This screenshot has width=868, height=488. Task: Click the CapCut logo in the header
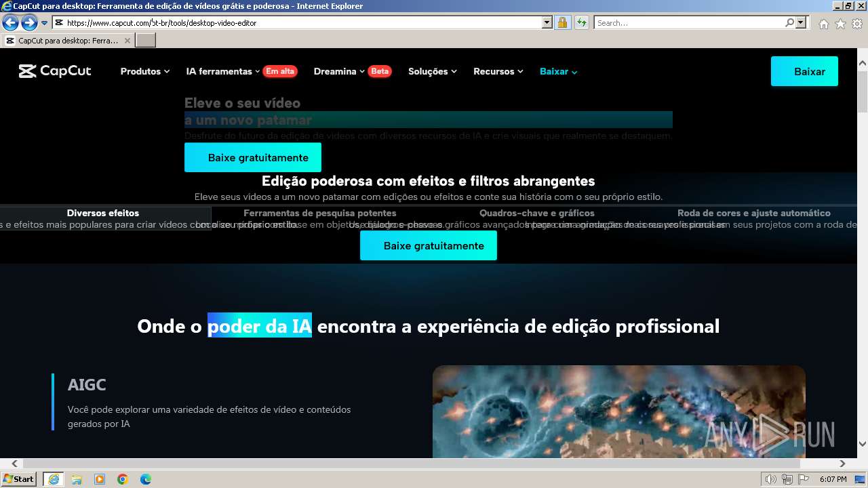[55, 71]
